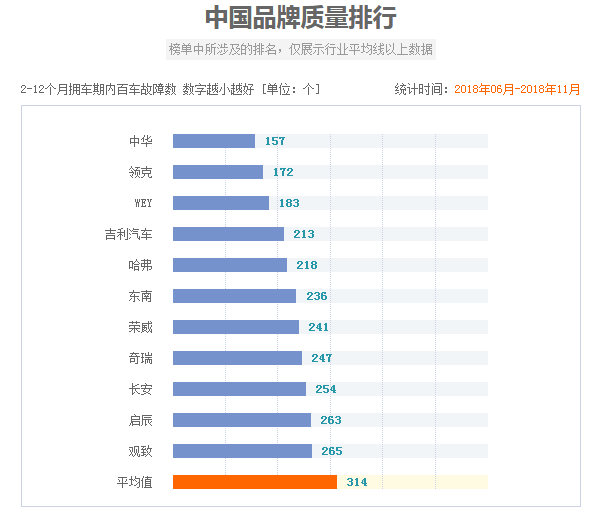Click the value 265
The image size is (605, 512).
click(332, 451)
